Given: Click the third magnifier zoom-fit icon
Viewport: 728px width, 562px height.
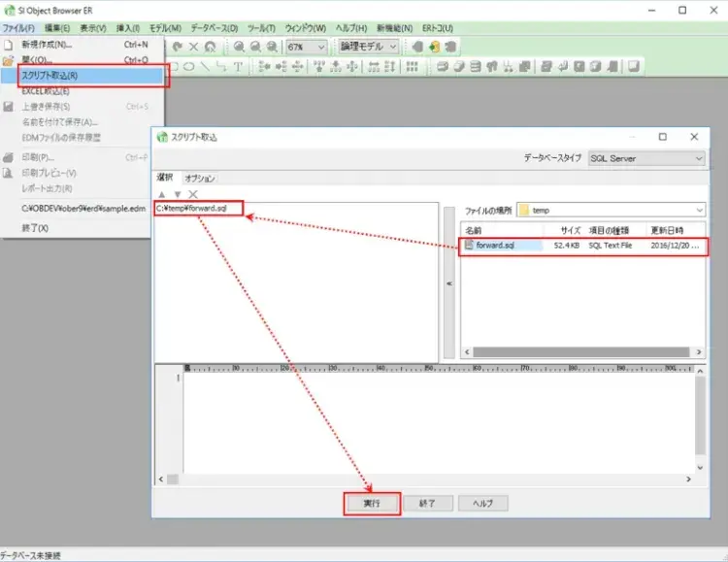Looking at the screenshot, I should tap(272, 47).
